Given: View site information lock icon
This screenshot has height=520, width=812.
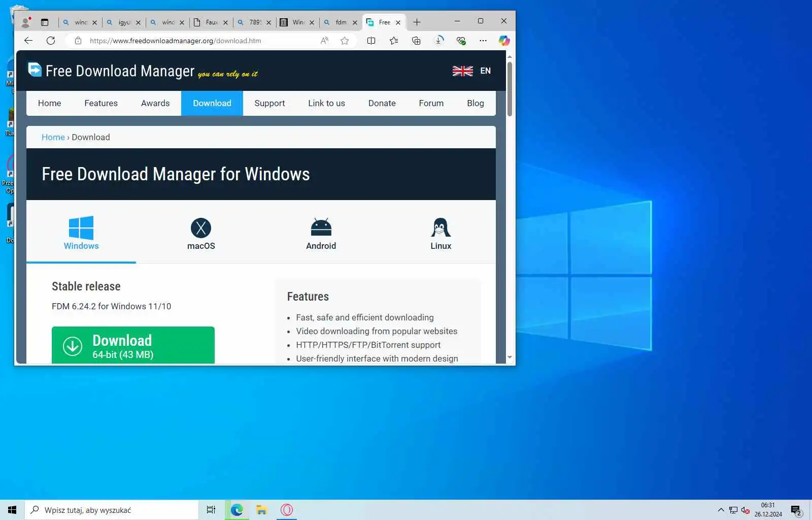Looking at the screenshot, I should (78, 41).
